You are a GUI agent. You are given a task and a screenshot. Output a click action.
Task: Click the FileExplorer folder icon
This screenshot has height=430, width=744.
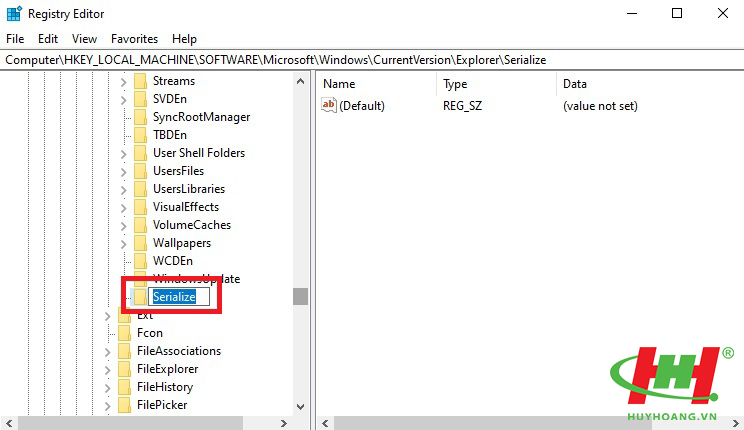pos(124,369)
